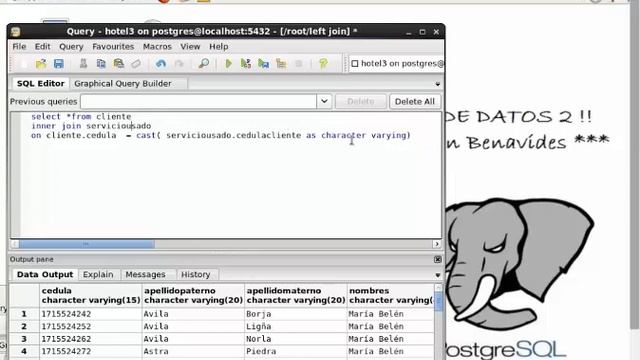The height and width of the screenshot is (360, 640).
Task: Redo the edit with the grey arrow icon
Action: click(x=179, y=64)
